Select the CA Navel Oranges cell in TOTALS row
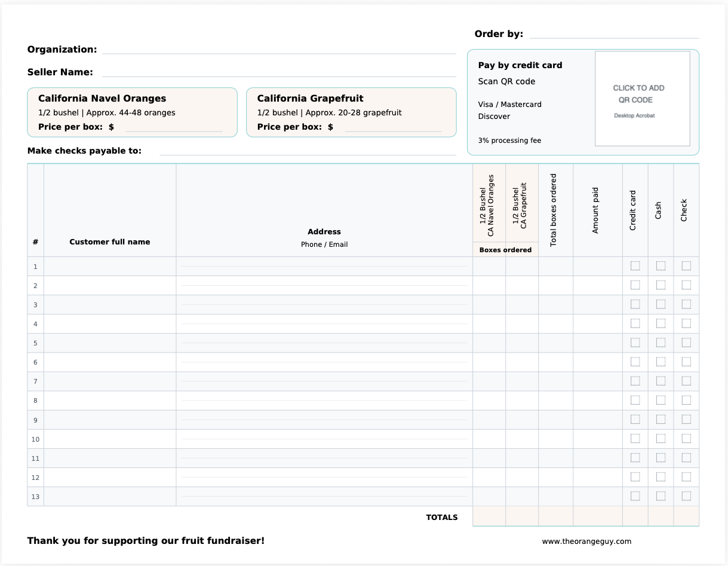 point(489,516)
